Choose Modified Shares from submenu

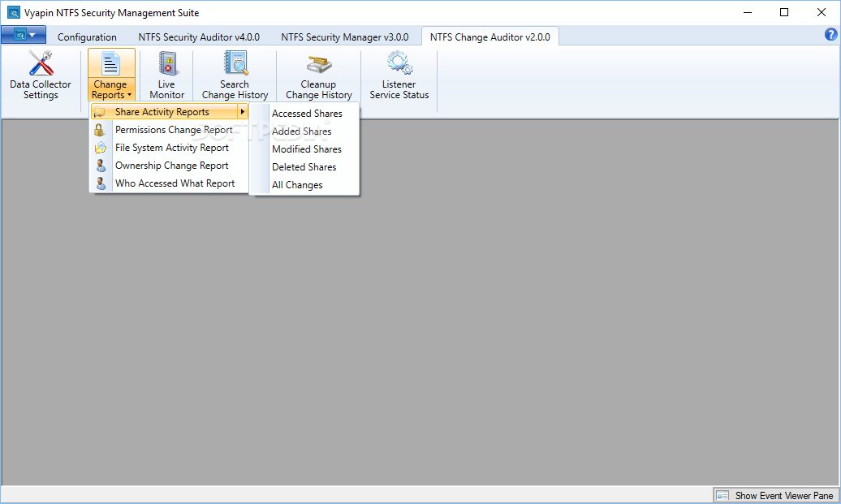306,149
